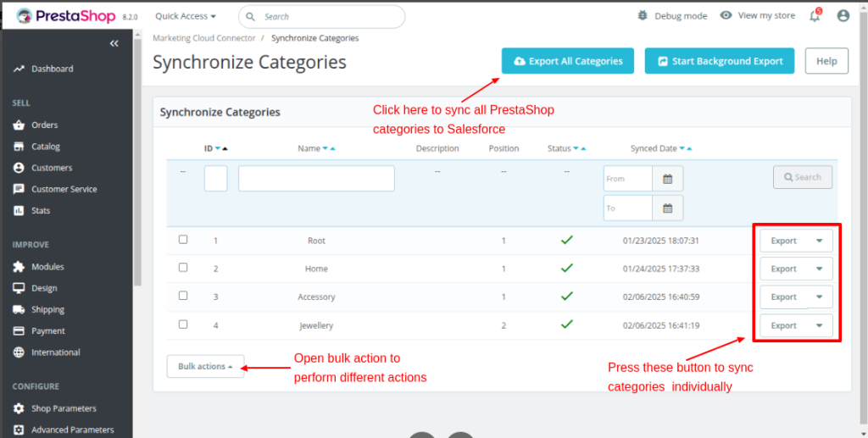Open the Modules sidebar menu
Image resolution: width=868 pixels, height=438 pixels.
[x=47, y=267]
